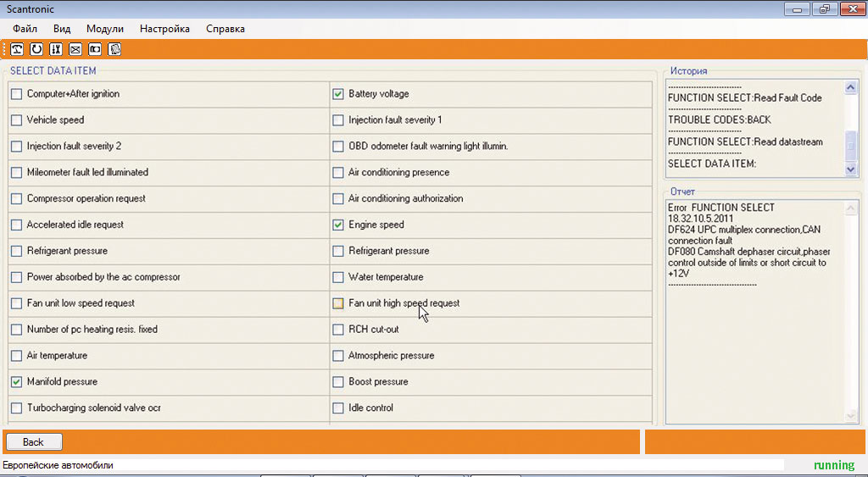Image resolution: width=868 pixels, height=477 pixels.
Task: Tick the Vehicle speed checkbox
Action: pyautogui.click(x=16, y=120)
